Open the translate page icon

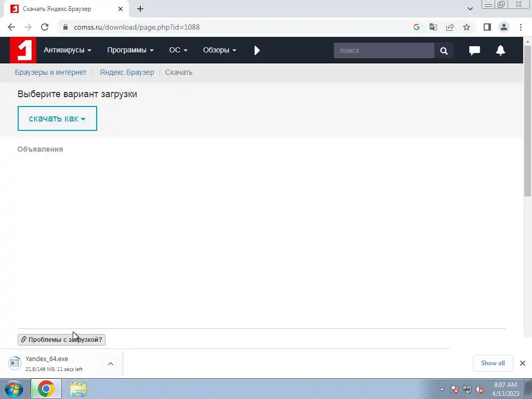click(x=433, y=27)
